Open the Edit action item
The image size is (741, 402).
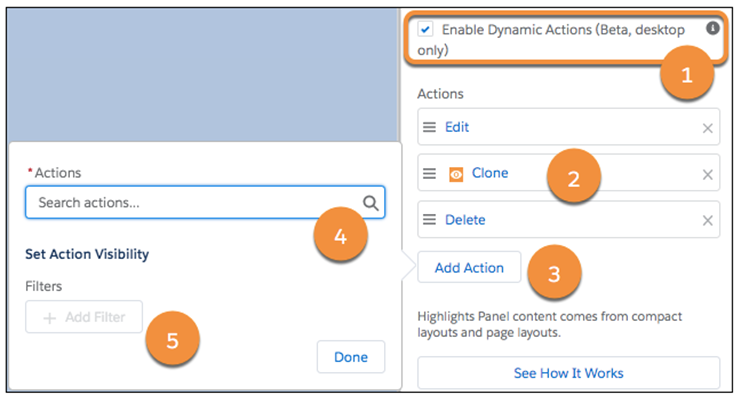point(457,128)
